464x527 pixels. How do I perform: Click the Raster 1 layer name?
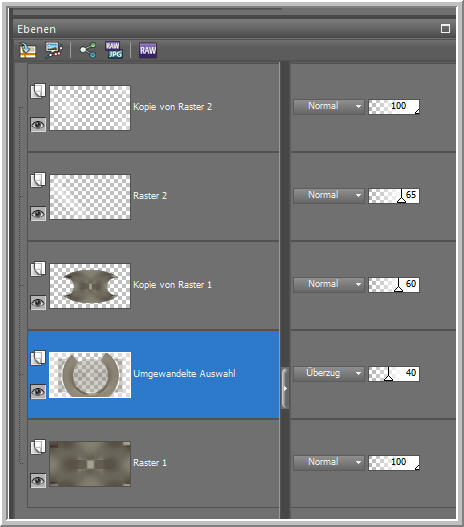(x=150, y=463)
